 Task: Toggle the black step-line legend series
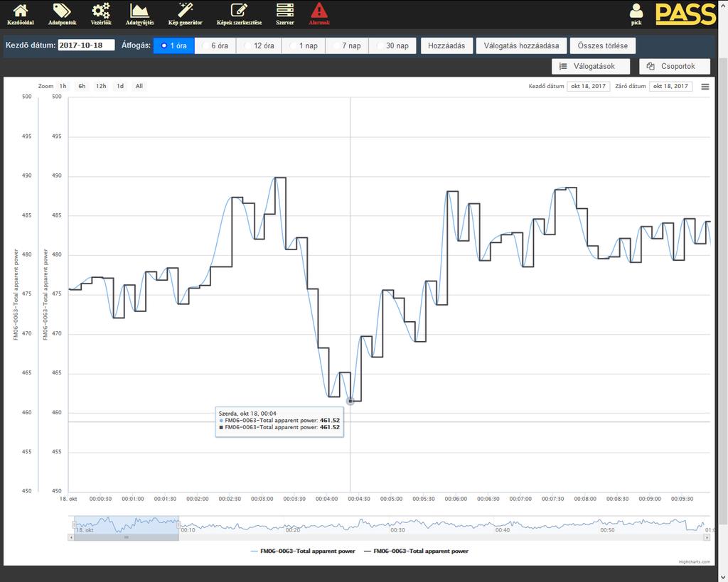point(416,551)
